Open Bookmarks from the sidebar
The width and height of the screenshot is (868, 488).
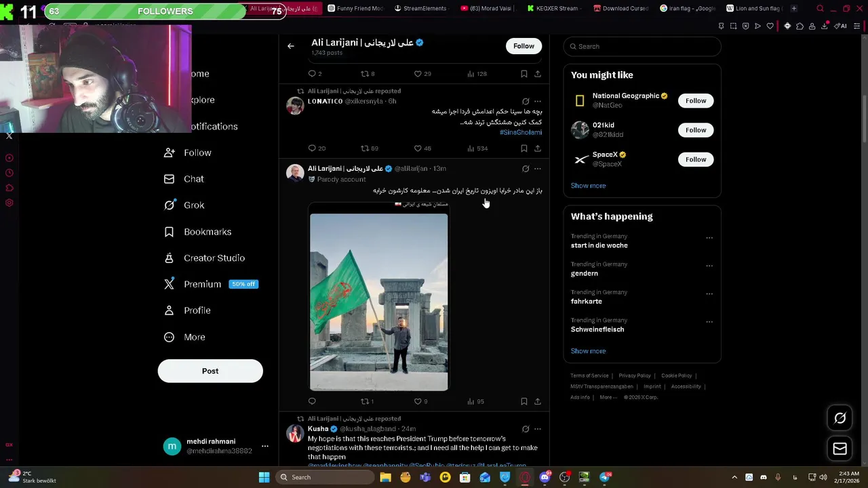pos(197,232)
